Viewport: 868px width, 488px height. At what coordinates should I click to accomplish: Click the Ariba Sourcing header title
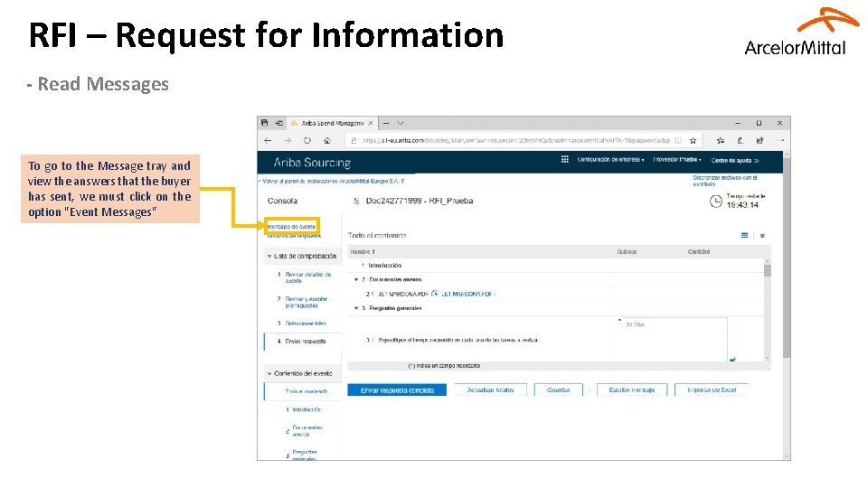click(x=312, y=163)
